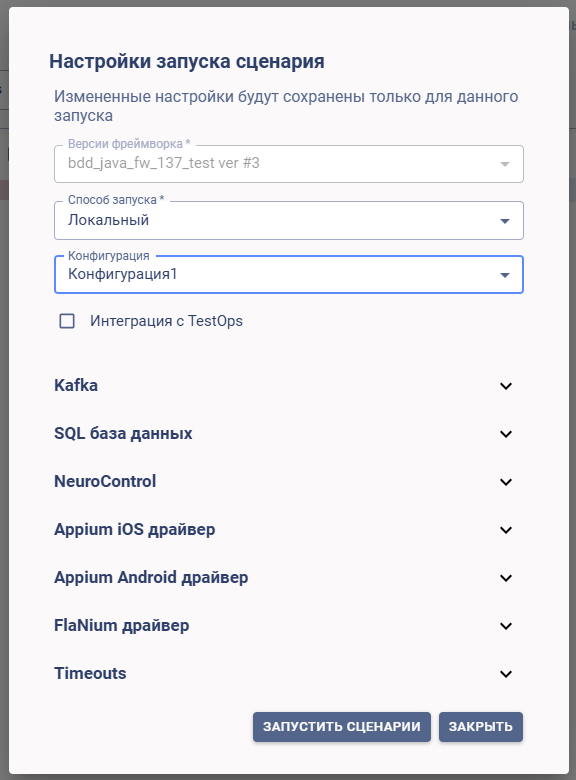The height and width of the screenshot is (780, 576).
Task: Click the FlaNium драйвер chevron
Action: [x=506, y=626]
